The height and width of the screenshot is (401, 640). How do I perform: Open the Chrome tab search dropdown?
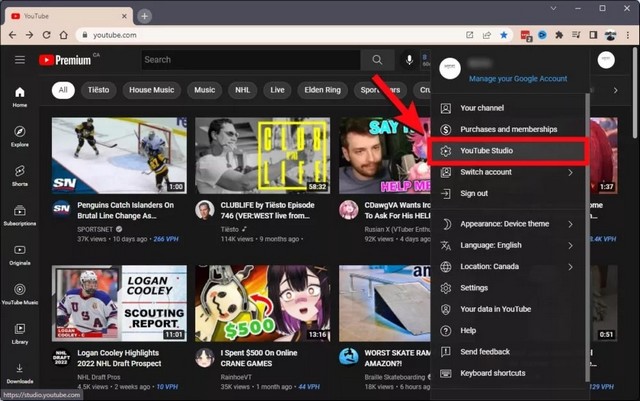pos(553,8)
